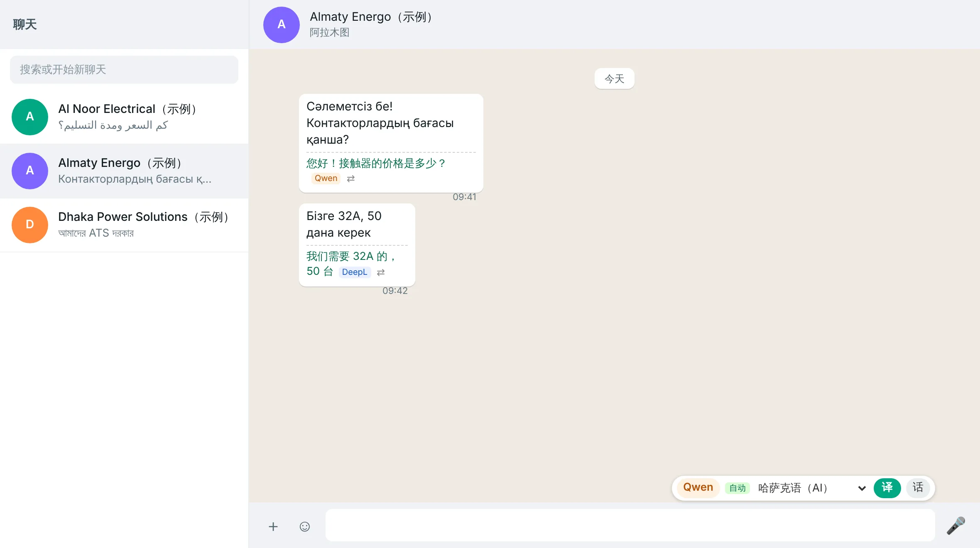
Task: Click the Almaty Energo avatar in chat header
Action: (x=281, y=24)
